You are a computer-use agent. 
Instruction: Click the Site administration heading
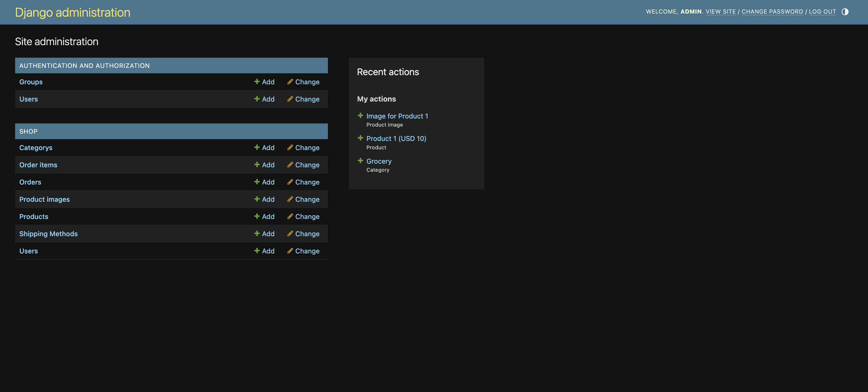pos(57,42)
